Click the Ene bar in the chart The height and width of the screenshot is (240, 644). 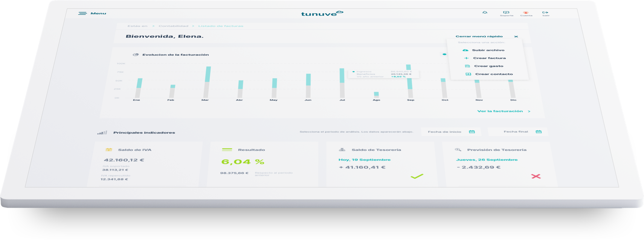(x=139, y=88)
